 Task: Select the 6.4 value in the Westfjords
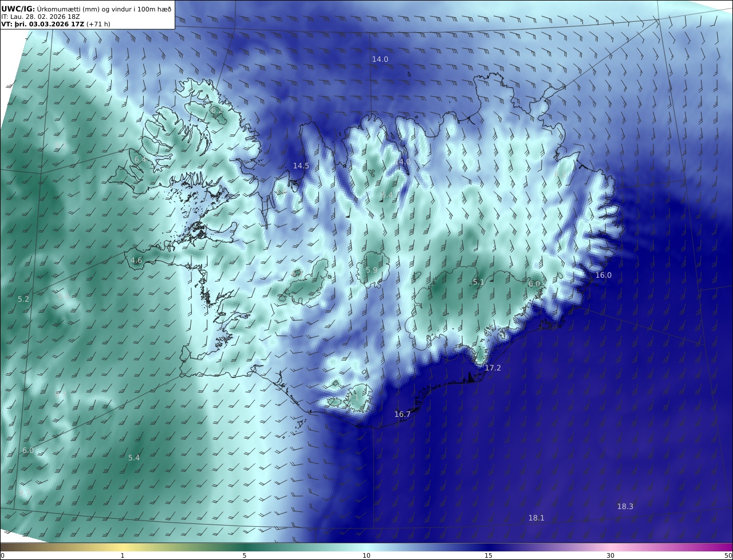(x=139, y=160)
